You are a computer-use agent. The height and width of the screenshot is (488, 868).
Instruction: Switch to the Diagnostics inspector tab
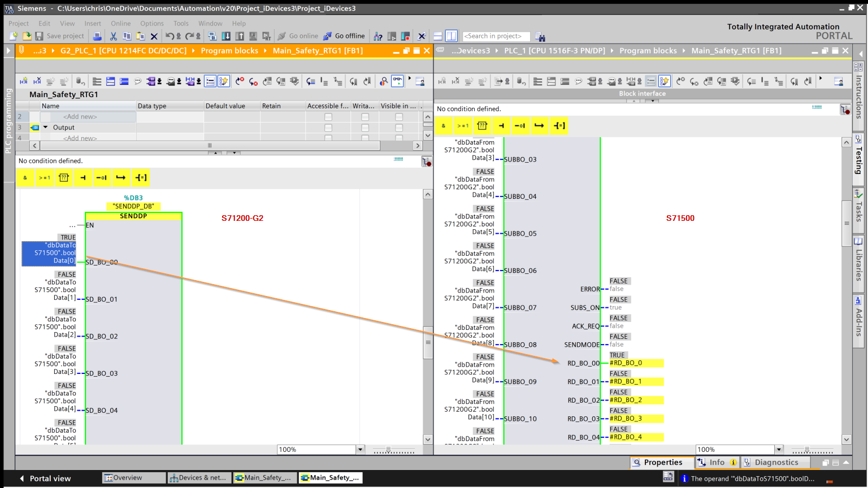[x=775, y=463]
